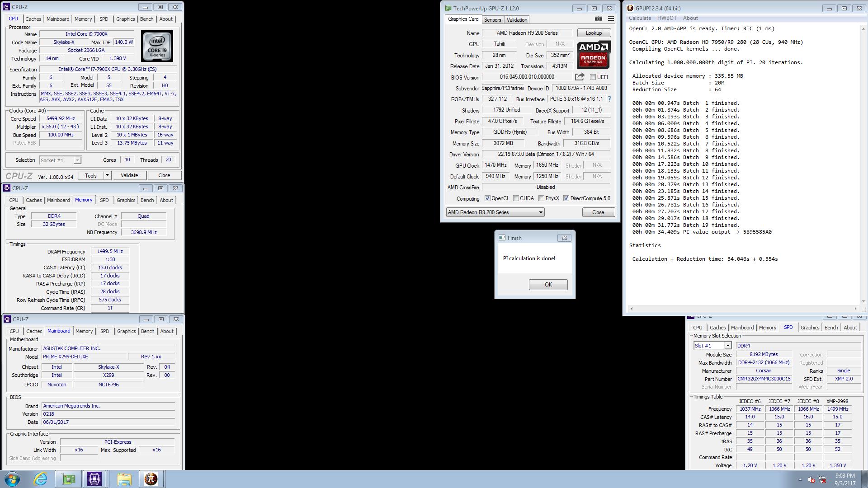Expand the Tools dropdown arrow in CPU-Z
Image resolution: width=868 pixels, height=488 pixels.
click(x=107, y=175)
